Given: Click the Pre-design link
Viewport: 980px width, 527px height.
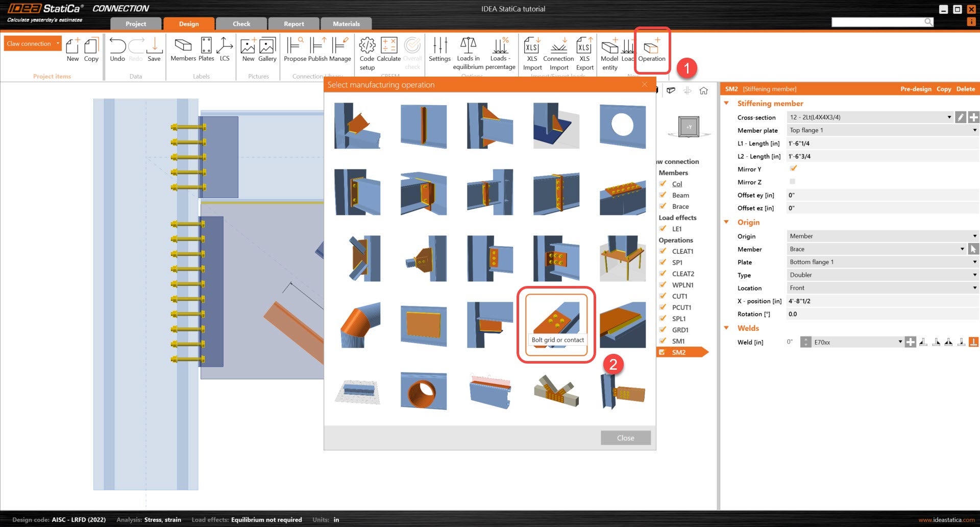Looking at the screenshot, I should tap(916, 89).
